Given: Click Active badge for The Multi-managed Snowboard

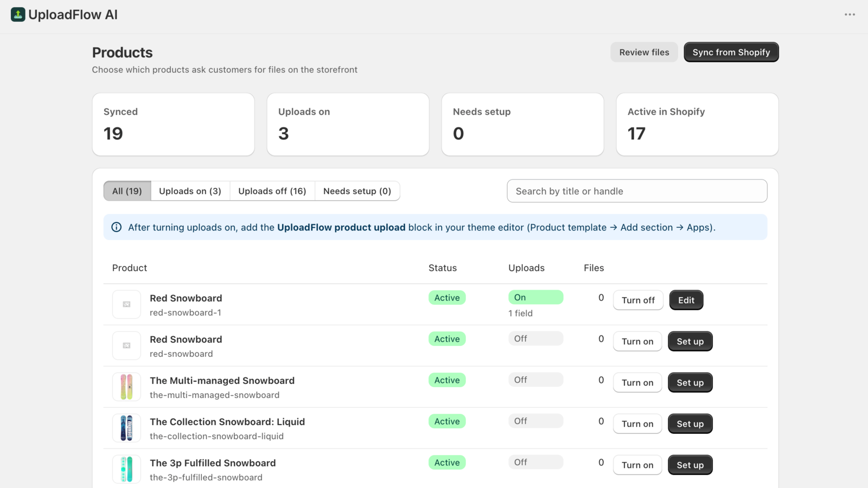Looking at the screenshot, I should coord(447,380).
